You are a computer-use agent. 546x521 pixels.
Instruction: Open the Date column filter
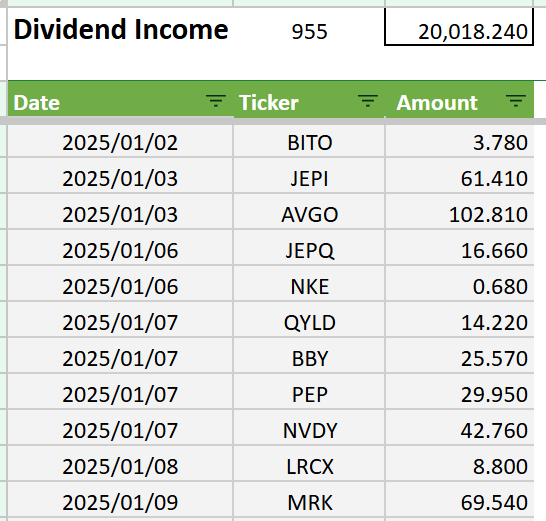click(x=216, y=101)
